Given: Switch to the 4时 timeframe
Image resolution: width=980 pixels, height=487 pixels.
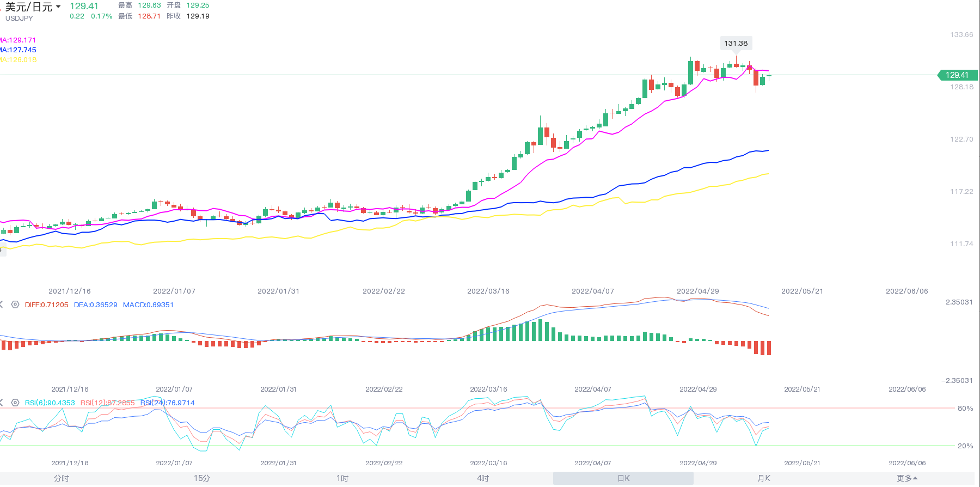Looking at the screenshot, I should coord(483,478).
